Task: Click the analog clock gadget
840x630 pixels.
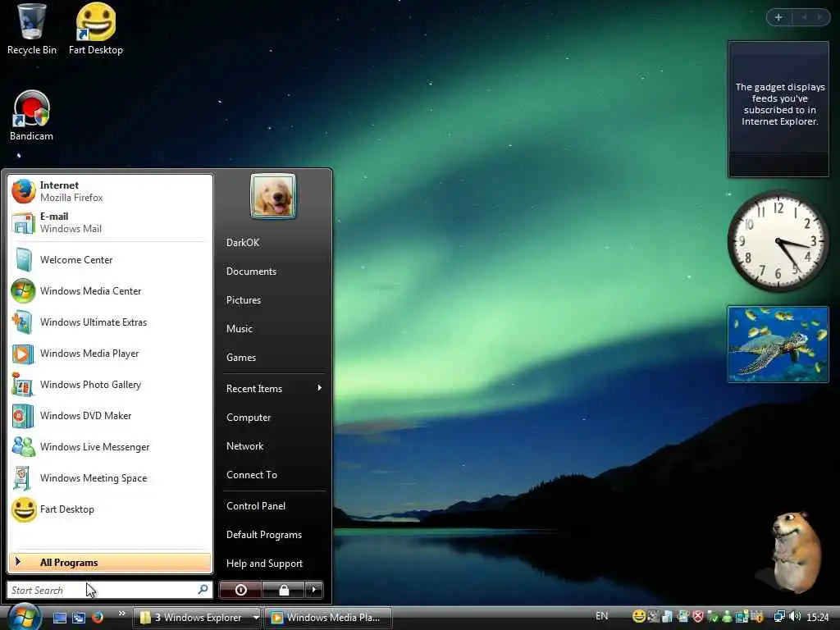Action: (x=778, y=241)
